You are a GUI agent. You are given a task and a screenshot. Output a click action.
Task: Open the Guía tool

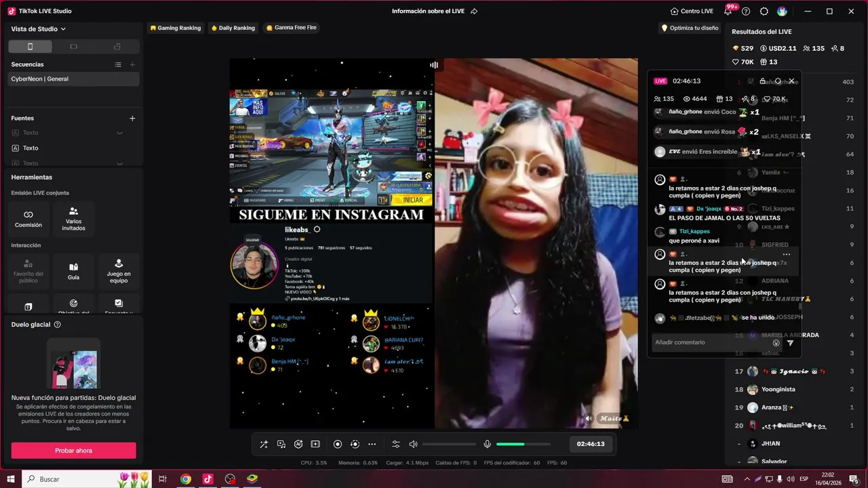[73, 270]
